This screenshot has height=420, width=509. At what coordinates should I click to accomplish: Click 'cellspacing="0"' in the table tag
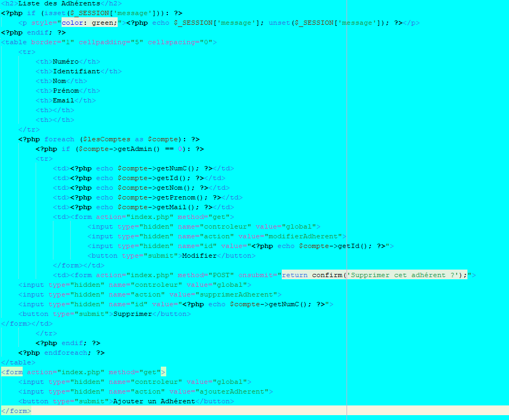[x=180, y=43]
